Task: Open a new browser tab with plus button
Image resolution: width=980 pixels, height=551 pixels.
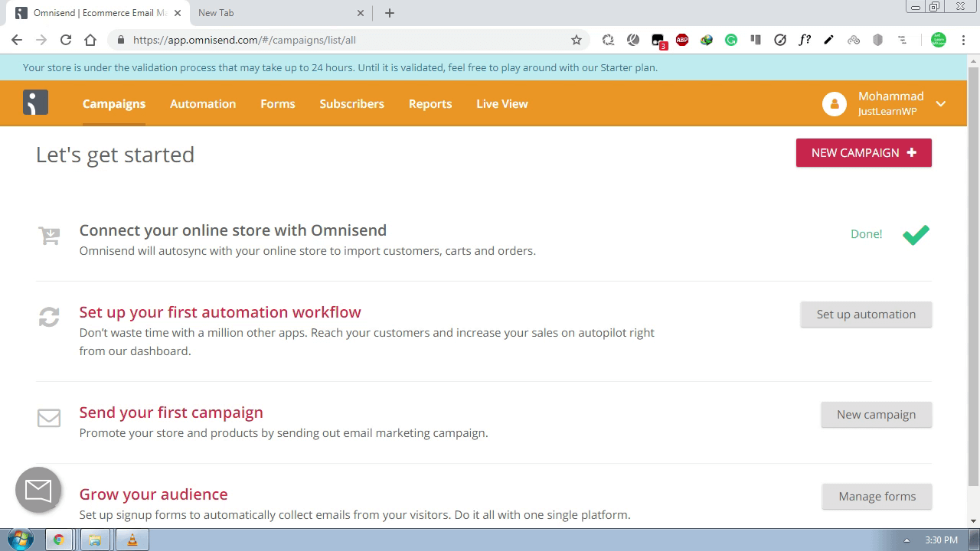Action: 390,13
